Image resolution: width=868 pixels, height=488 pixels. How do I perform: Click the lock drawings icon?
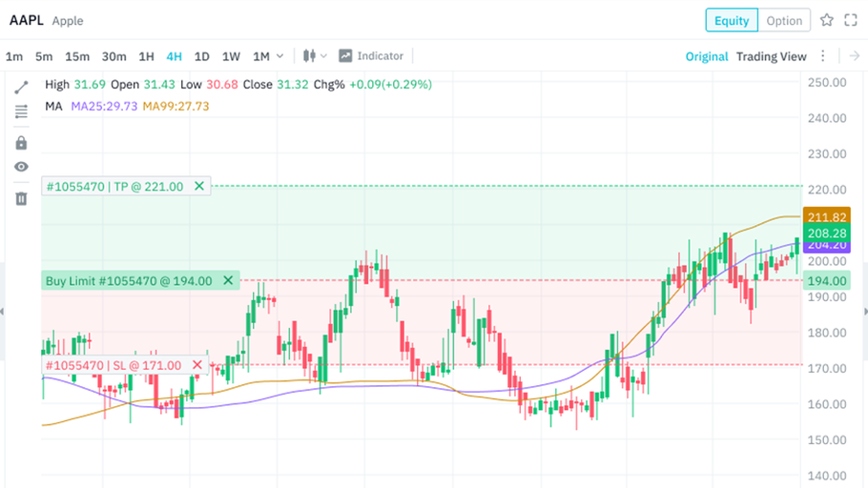point(21,143)
